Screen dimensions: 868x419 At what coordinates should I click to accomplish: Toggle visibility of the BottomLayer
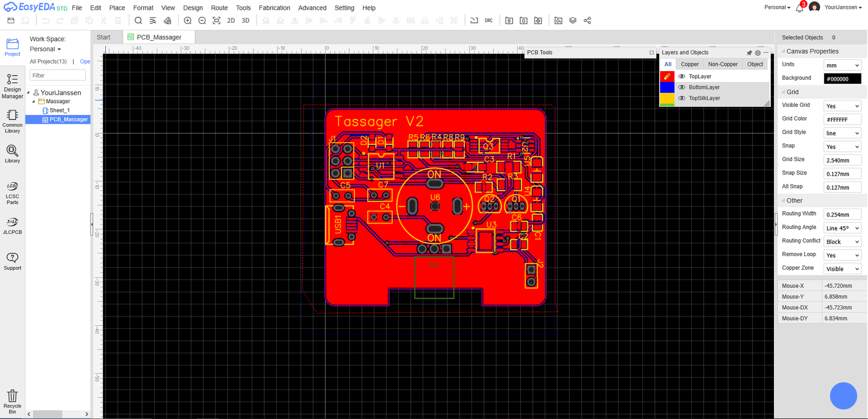[682, 87]
